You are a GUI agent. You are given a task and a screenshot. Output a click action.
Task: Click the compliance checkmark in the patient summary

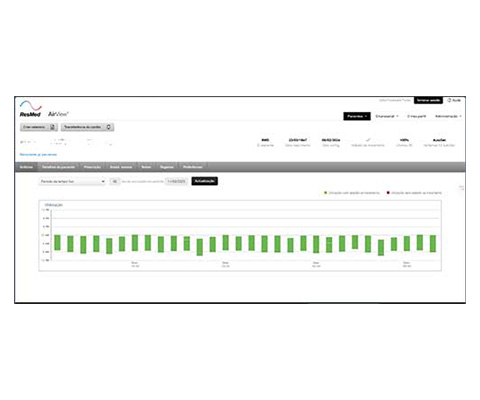(368, 140)
